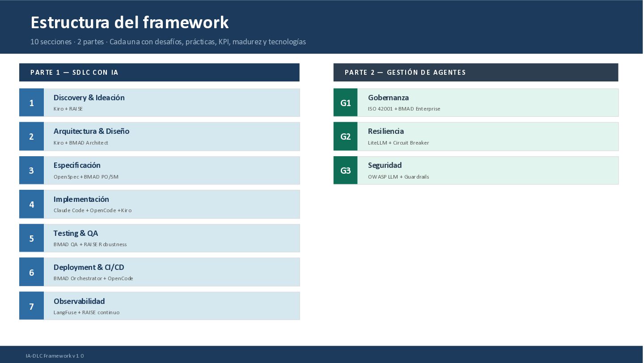Click the number 3 Especificación badge
Screen dimensions: 644x363
(x=31, y=170)
